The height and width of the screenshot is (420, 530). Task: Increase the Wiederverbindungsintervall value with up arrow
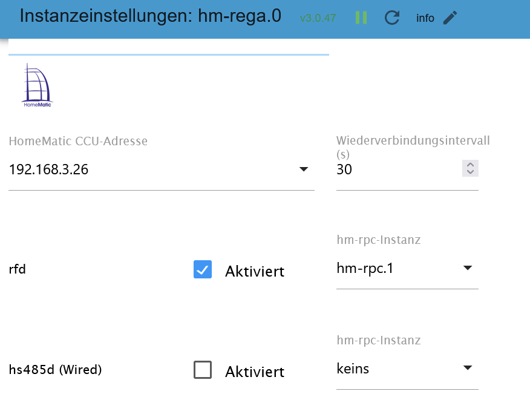click(x=470, y=165)
